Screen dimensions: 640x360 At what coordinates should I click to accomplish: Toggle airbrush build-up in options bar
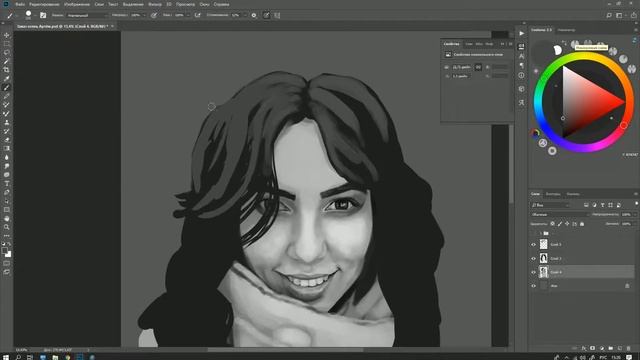tap(198, 15)
